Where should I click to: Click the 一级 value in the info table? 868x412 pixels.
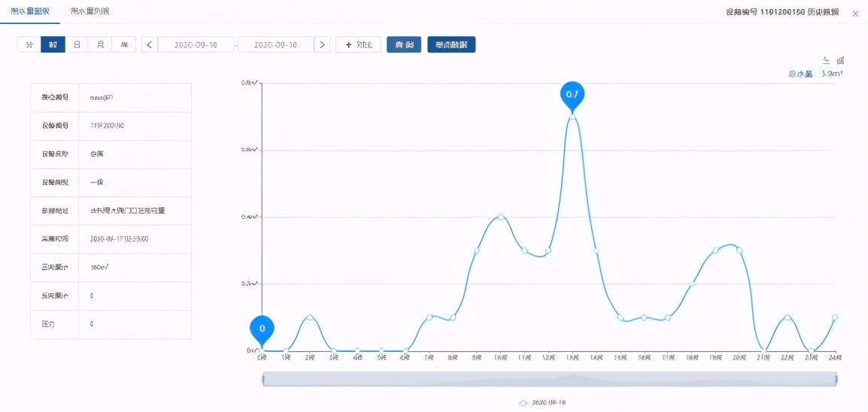(97, 183)
